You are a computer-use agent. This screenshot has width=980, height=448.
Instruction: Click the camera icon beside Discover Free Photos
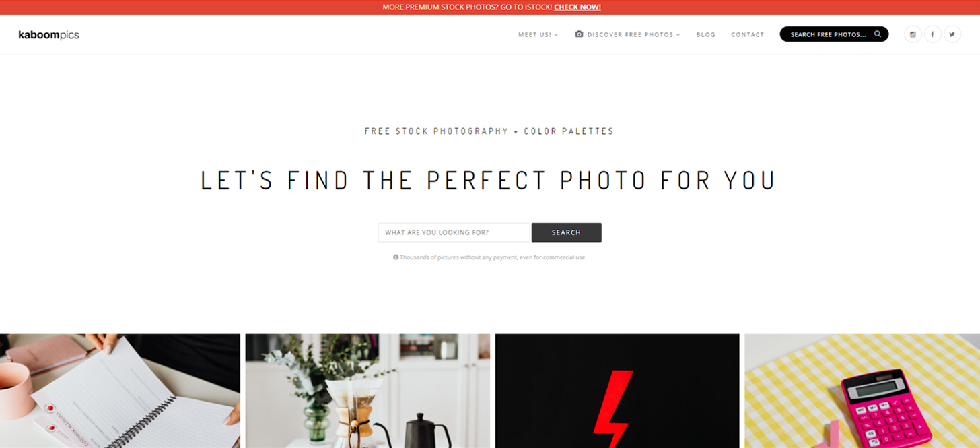click(x=579, y=34)
